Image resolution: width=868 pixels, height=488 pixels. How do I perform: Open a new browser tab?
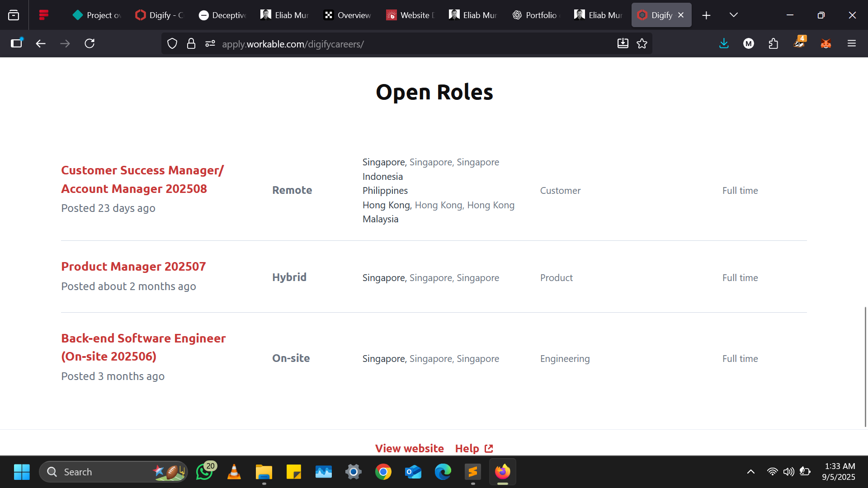click(x=706, y=15)
